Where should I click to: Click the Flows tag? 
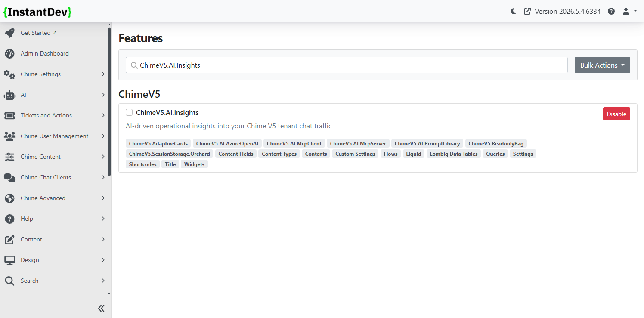pos(391,154)
